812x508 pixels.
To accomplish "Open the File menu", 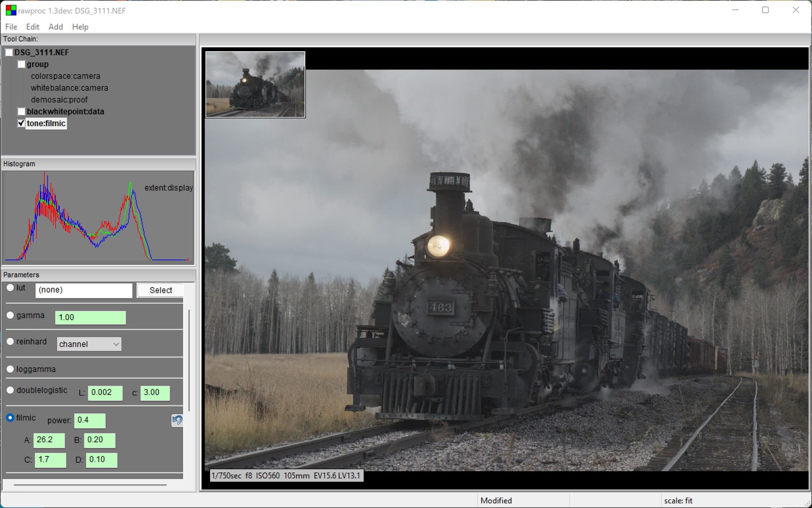I will pyautogui.click(x=11, y=27).
